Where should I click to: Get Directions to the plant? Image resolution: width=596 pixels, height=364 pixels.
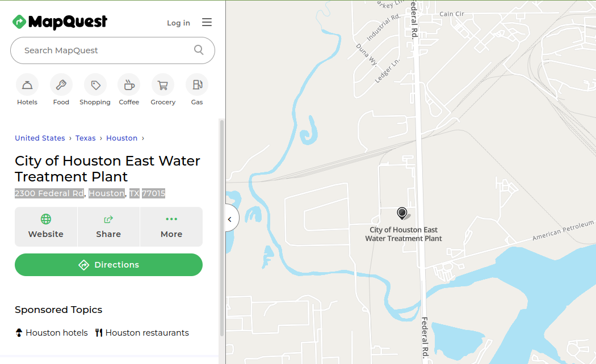point(109,265)
